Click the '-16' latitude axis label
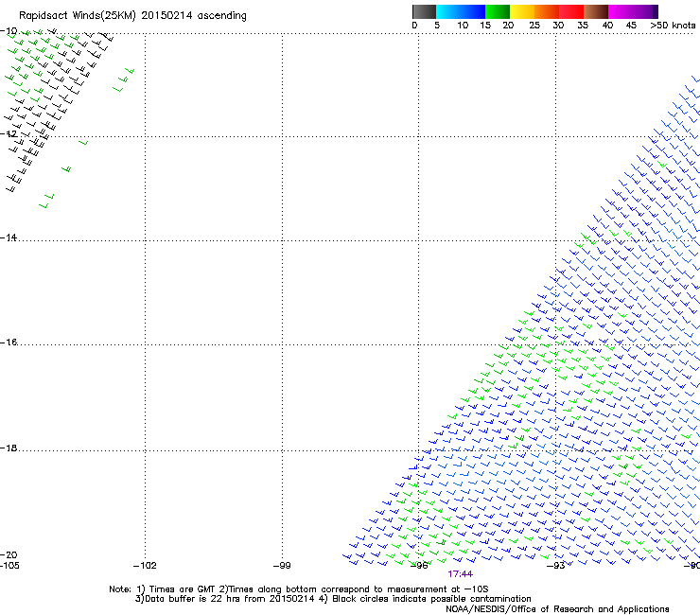 [x=9, y=343]
